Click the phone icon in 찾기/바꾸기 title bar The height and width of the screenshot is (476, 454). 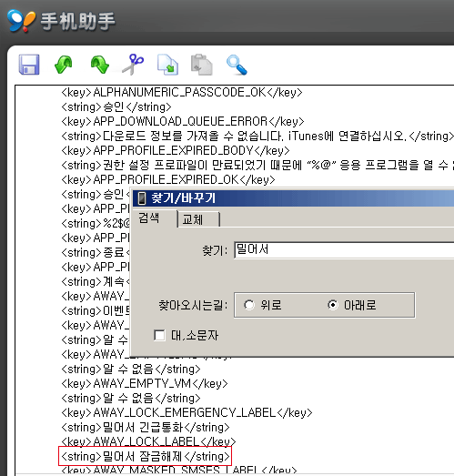(142, 198)
